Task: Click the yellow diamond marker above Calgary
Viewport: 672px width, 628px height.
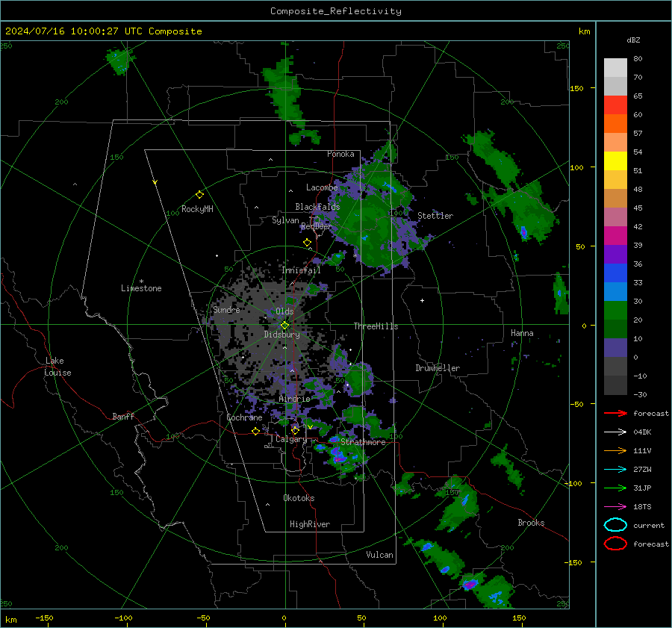Action: [295, 430]
